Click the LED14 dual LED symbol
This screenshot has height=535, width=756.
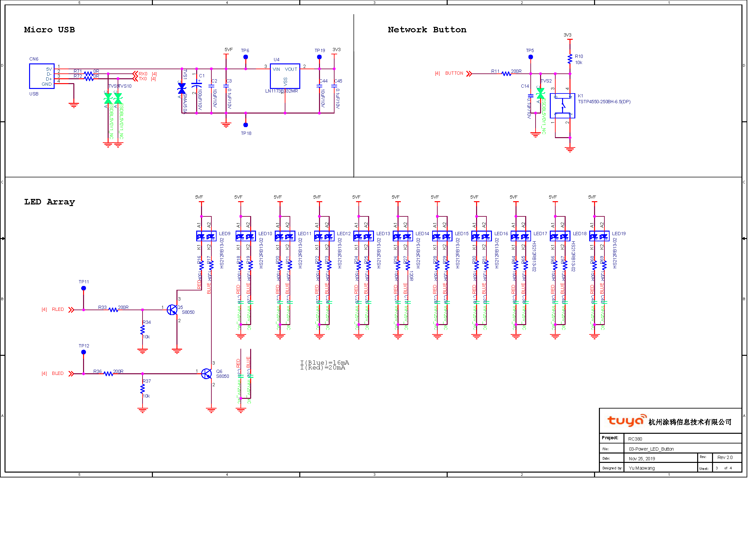click(x=403, y=236)
